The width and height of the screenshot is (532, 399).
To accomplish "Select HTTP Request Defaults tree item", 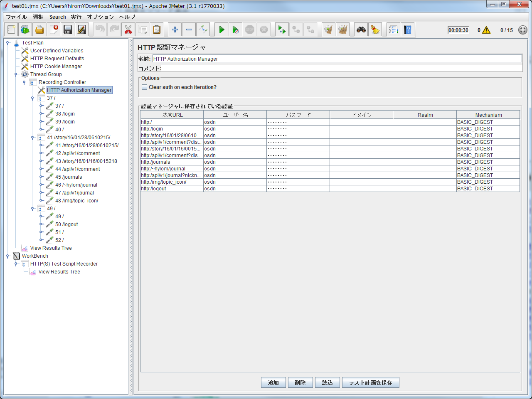I will [57, 59].
